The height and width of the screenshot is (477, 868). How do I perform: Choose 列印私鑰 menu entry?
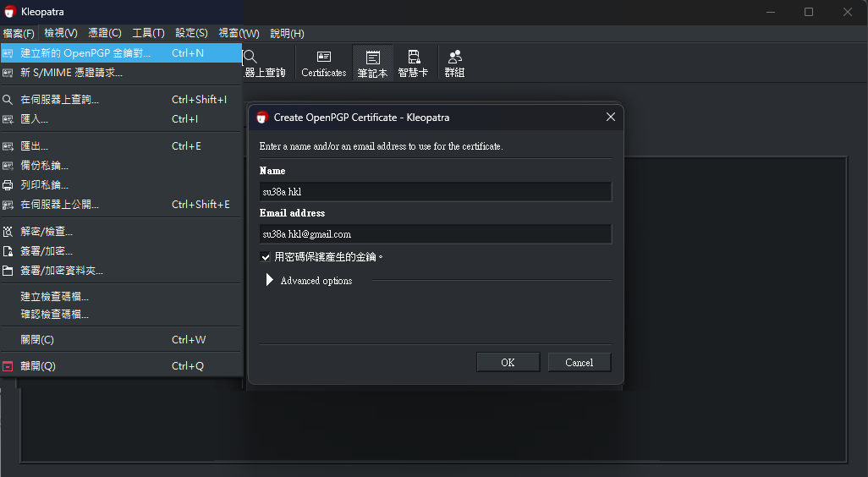(121, 185)
